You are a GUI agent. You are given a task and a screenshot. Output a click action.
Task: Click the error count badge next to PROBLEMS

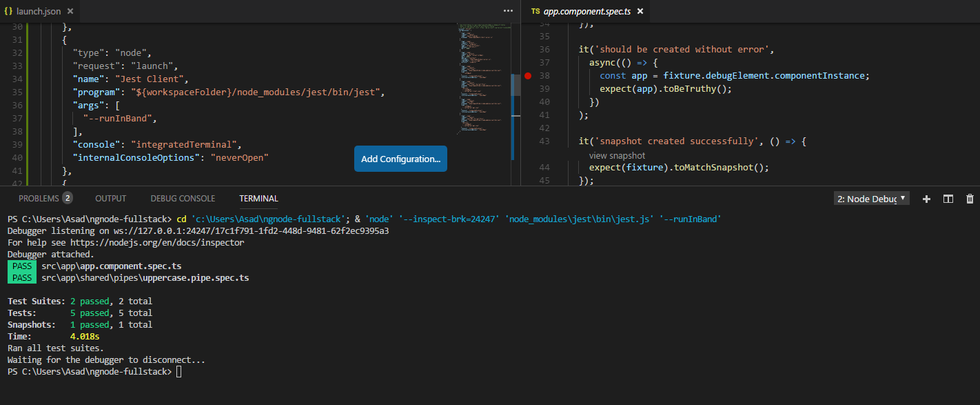tap(68, 198)
